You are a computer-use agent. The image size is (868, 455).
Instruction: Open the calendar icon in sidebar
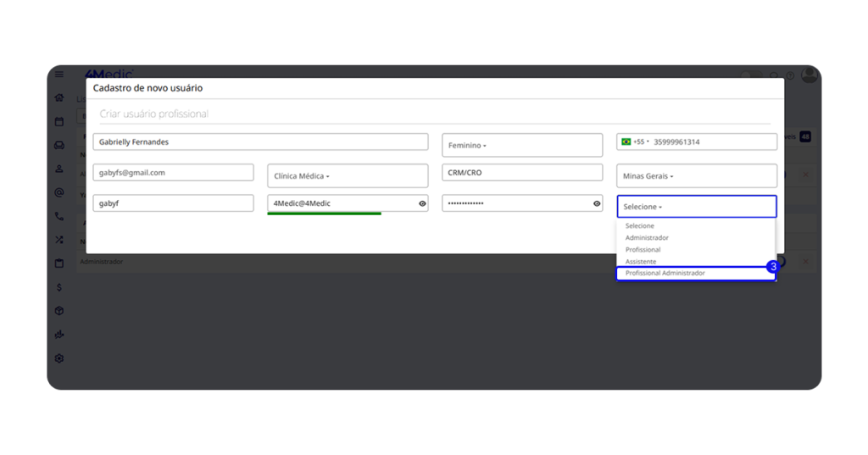(59, 122)
